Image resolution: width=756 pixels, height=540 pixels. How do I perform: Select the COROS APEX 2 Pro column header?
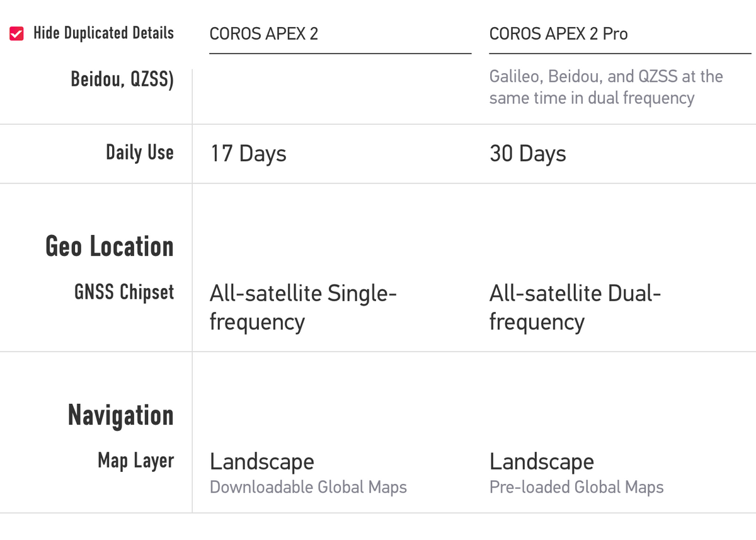click(558, 34)
